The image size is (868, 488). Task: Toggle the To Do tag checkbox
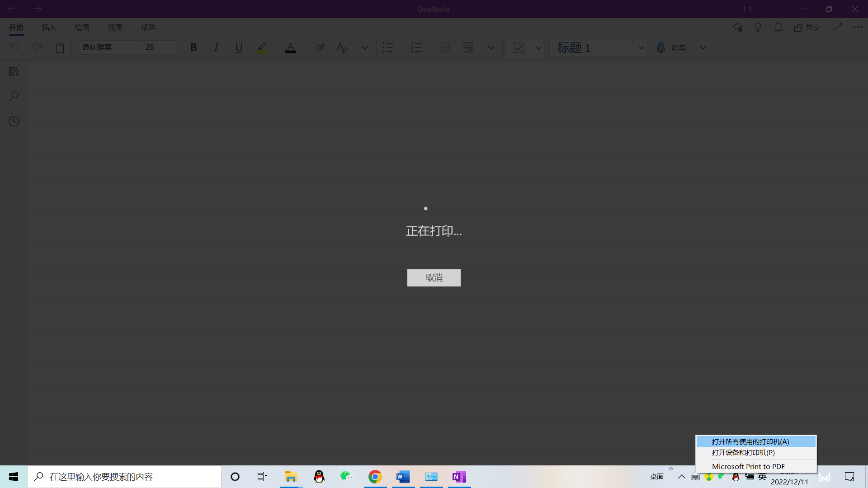519,48
